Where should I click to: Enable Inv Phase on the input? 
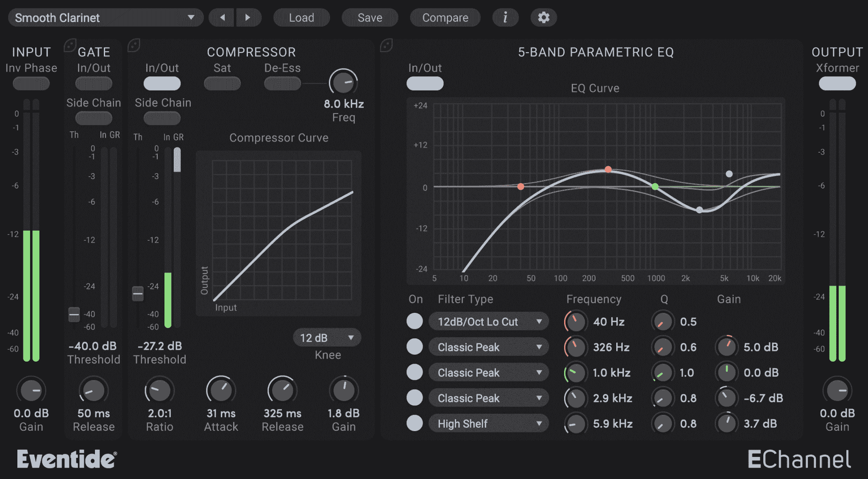pos(31,84)
